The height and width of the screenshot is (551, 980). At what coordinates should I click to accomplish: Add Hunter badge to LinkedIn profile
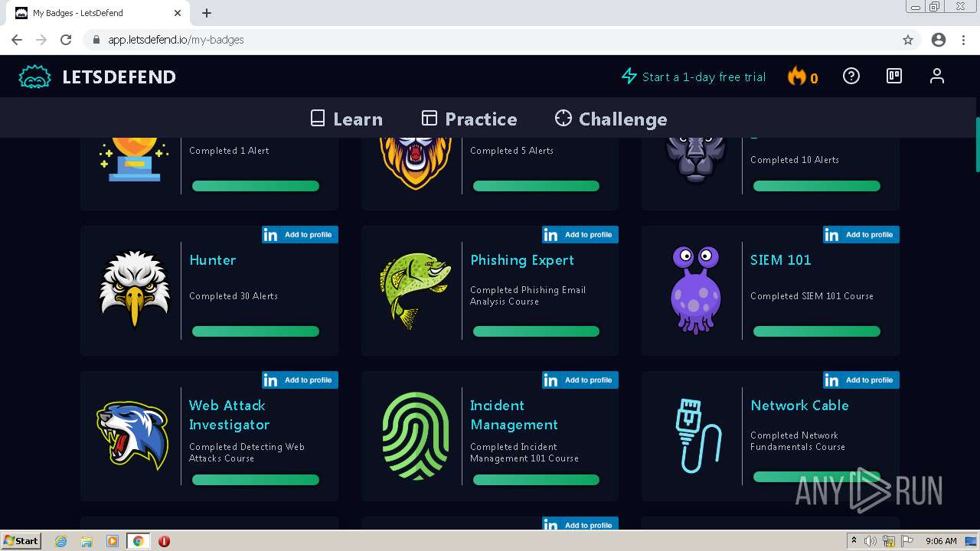click(x=300, y=235)
